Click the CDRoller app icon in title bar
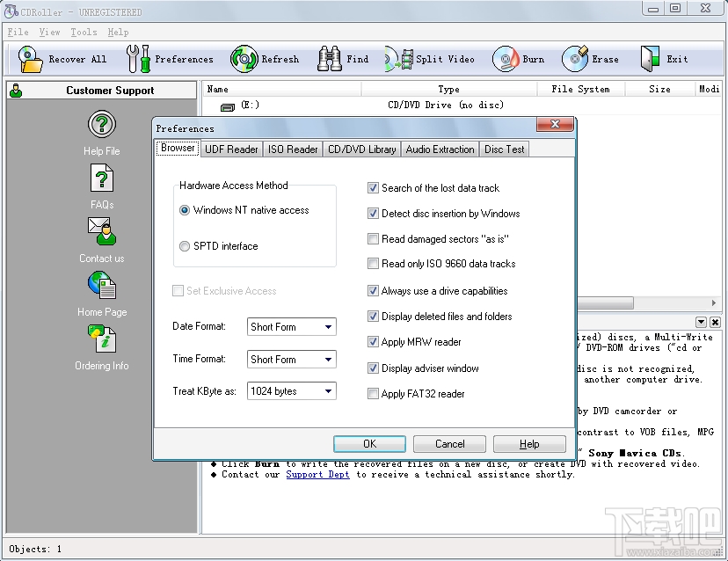The image size is (728, 561). tap(11, 11)
